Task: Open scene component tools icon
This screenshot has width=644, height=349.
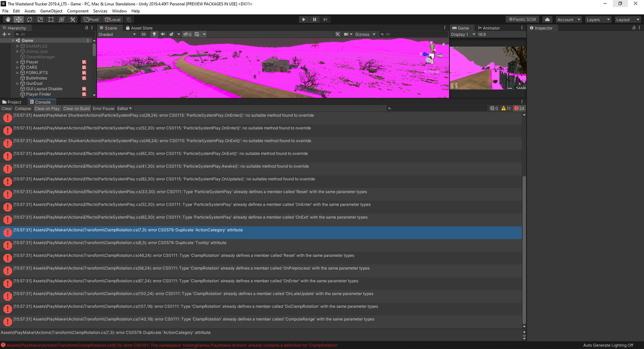Action: pos(338,34)
